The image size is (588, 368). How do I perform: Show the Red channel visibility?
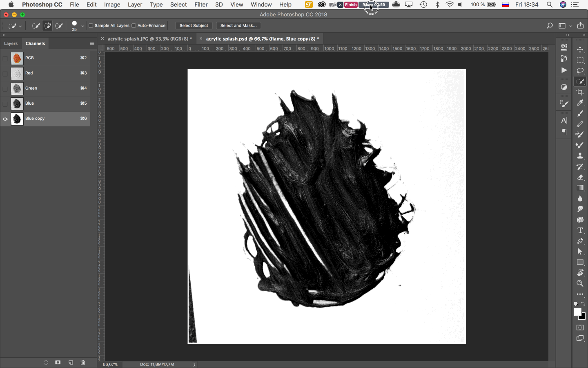[5, 74]
